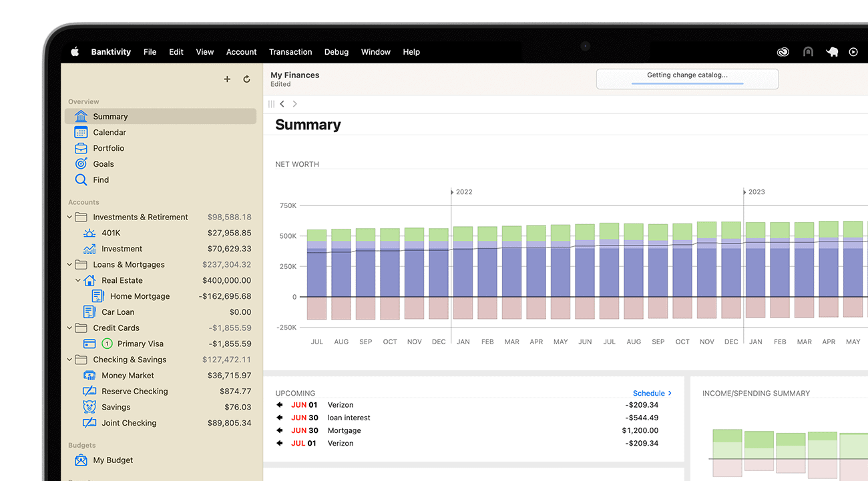Select the Goals target icon

click(81, 164)
